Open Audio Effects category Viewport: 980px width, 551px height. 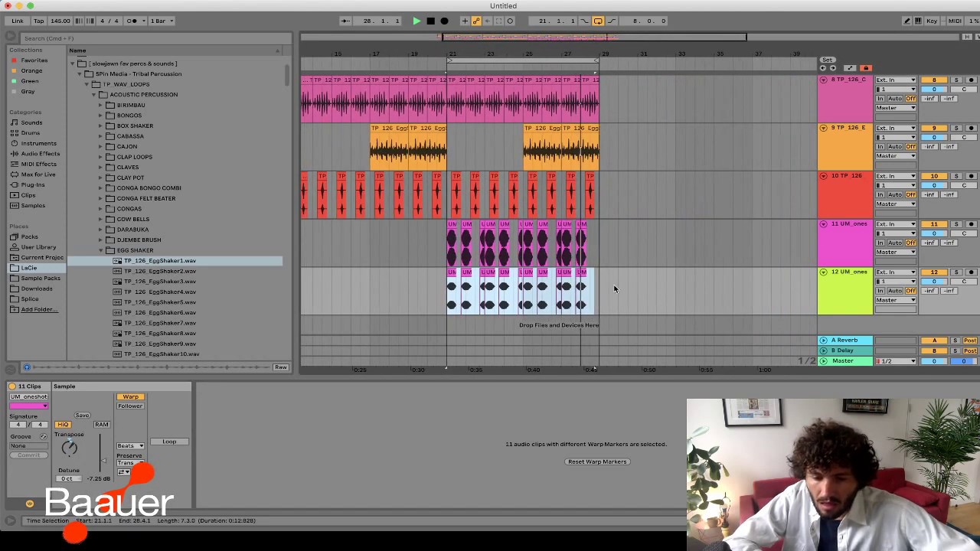pos(40,153)
